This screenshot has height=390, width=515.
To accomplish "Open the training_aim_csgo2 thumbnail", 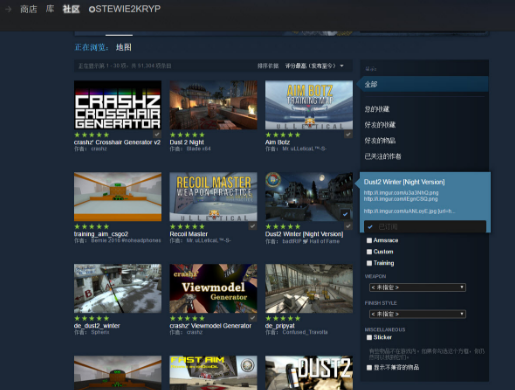I will 118,197.
